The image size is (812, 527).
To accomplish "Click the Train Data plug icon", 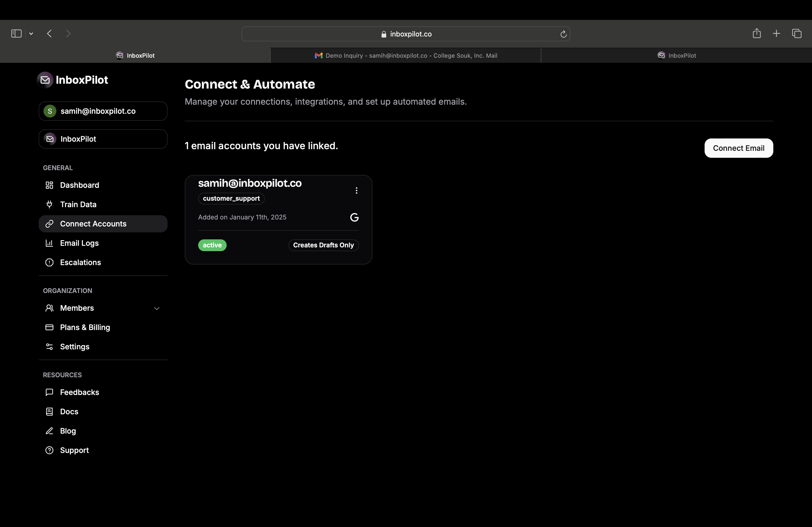I will [x=49, y=204].
